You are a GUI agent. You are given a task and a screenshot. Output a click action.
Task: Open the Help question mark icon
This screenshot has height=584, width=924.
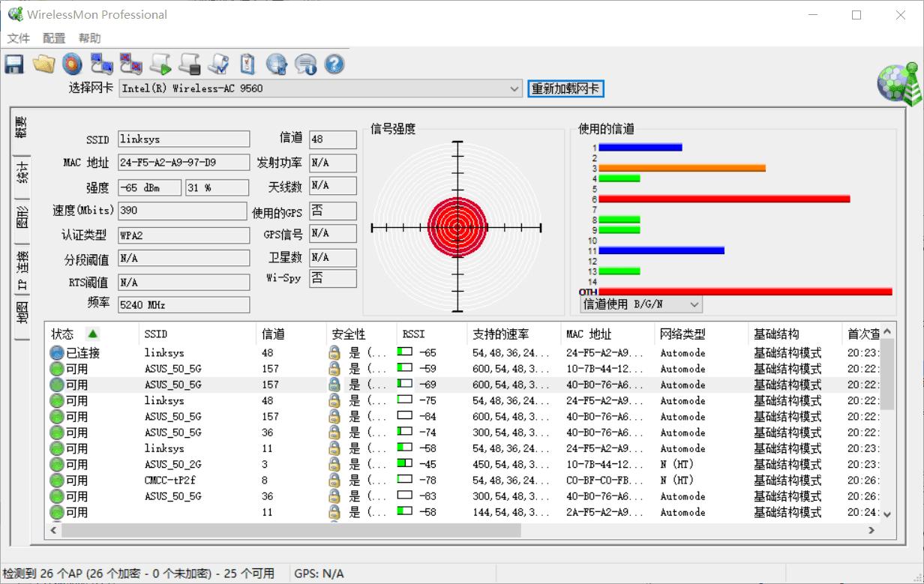coord(334,64)
